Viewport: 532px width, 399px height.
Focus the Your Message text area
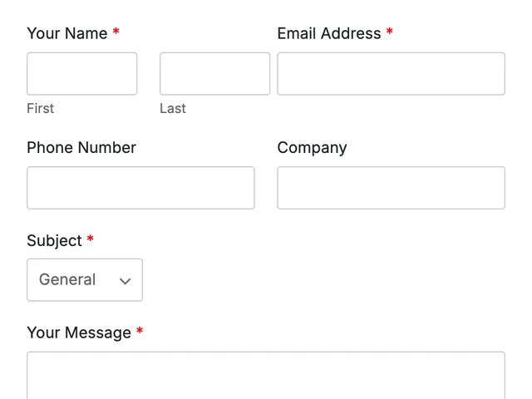[x=266, y=375]
